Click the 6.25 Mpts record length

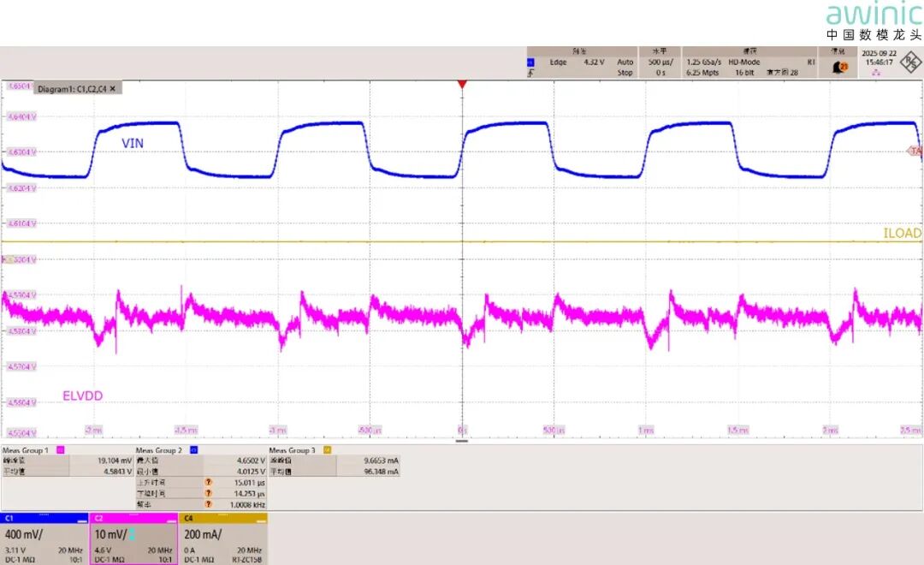pos(702,73)
